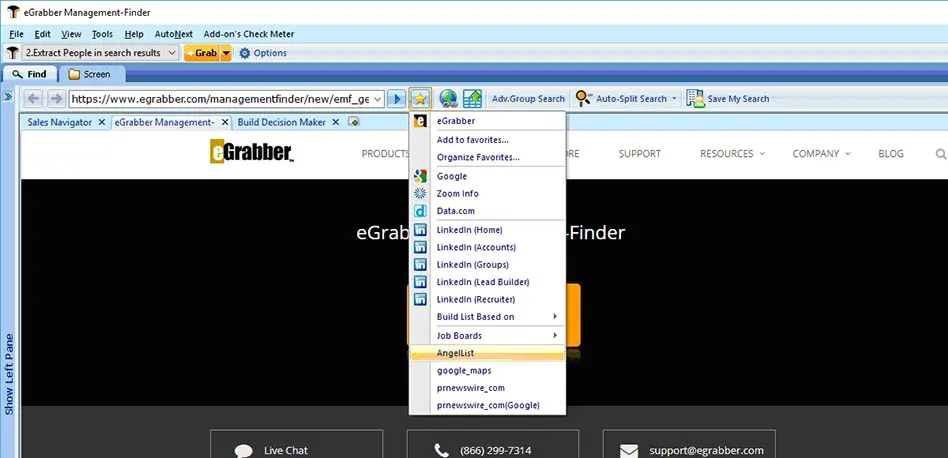Click the Adv.Group Search button
Screen dimensions: 948x458
[528, 98]
